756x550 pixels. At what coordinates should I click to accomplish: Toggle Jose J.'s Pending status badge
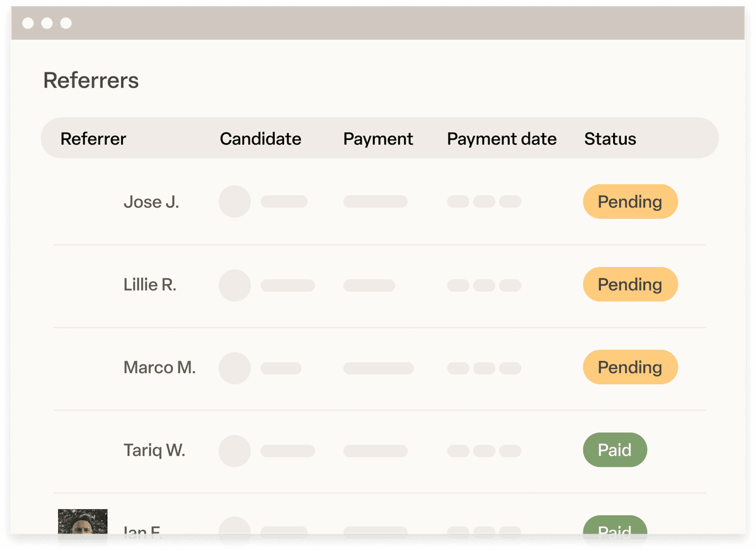coord(630,202)
